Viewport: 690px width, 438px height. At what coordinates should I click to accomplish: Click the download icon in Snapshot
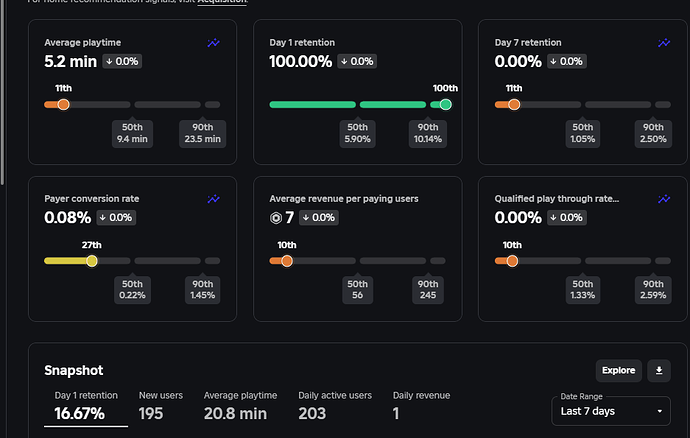[x=659, y=370]
